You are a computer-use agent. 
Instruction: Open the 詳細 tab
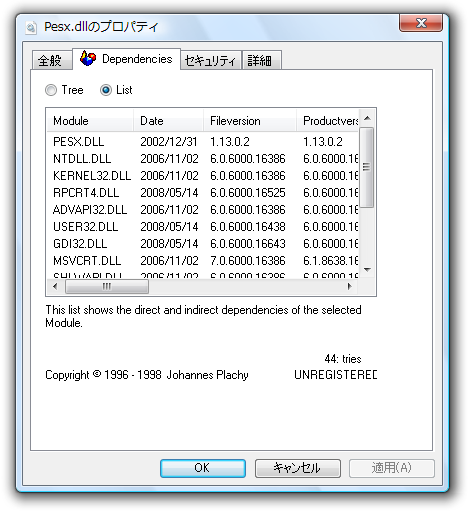coord(262,60)
